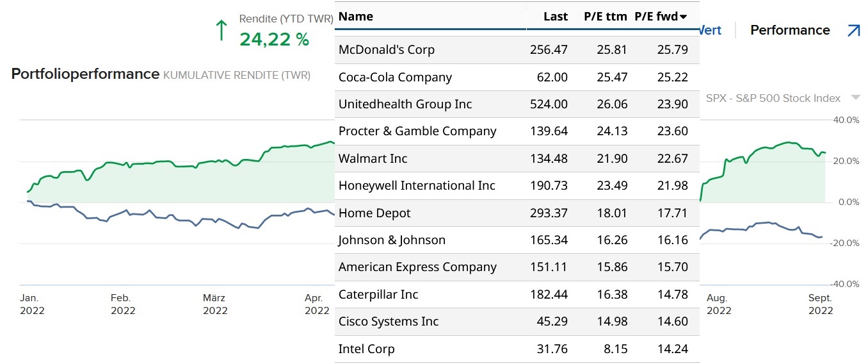
Task: Open Unitedhealth Group Inc entry
Action: tap(405, 104)
